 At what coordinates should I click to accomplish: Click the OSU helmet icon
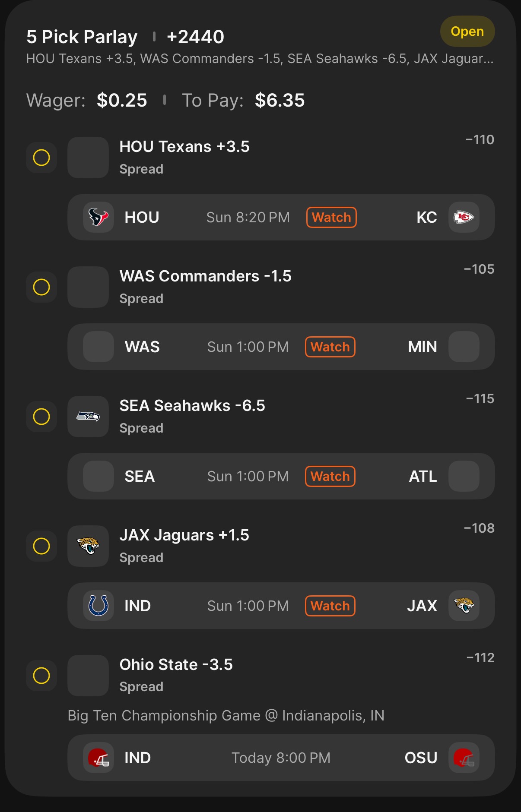(464, 758)
